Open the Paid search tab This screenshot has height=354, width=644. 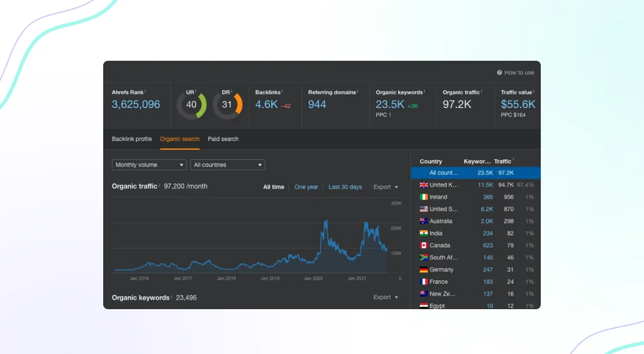point(223,139)
